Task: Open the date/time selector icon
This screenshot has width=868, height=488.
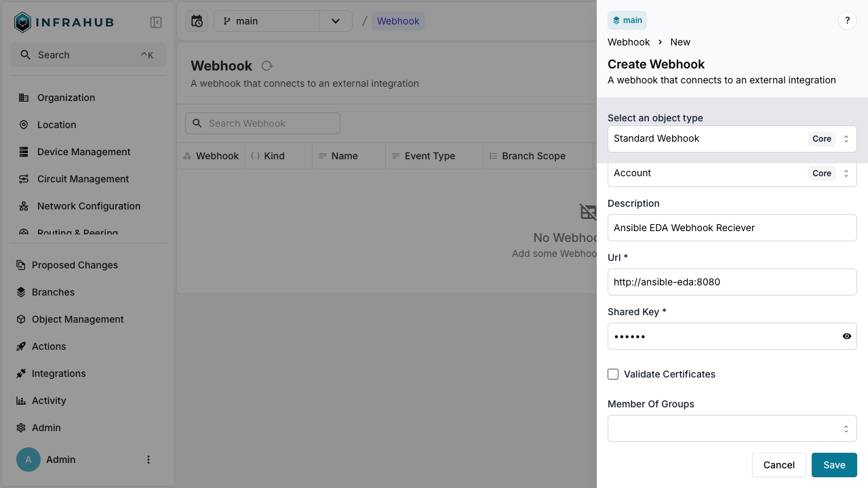Action: (x=196, y=21)
